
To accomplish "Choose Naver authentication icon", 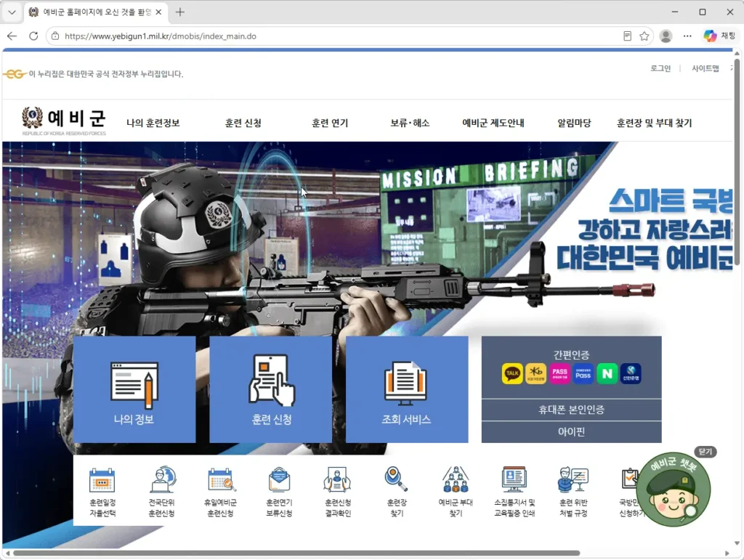I will pyautogui.click(x=607, y=373).
